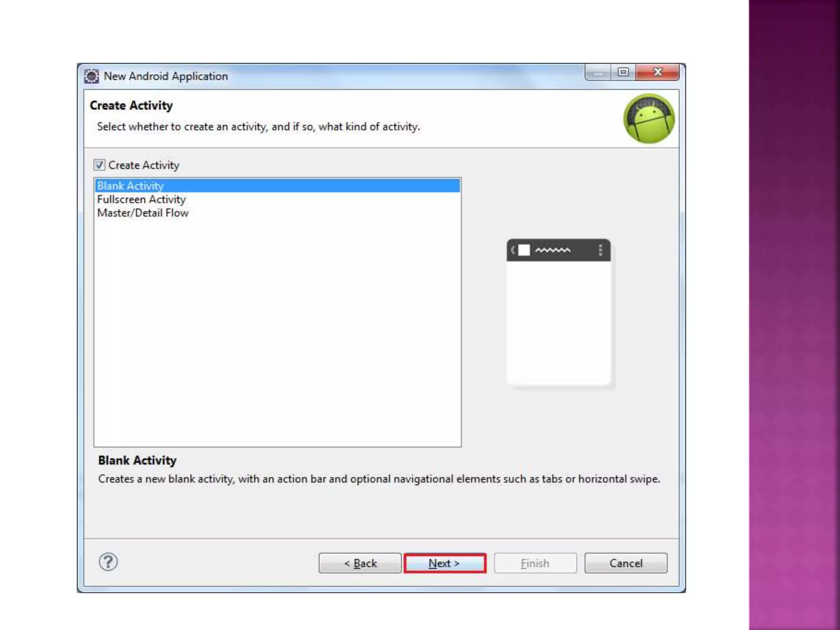Click the back chevron in preview action bar

click(513, 250)
